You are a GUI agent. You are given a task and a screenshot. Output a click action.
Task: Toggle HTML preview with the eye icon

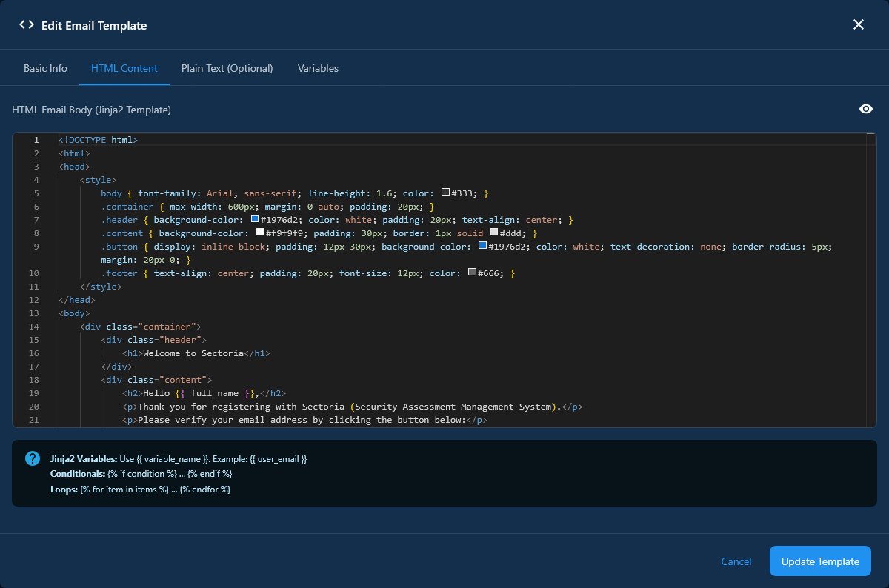[865, 109]
